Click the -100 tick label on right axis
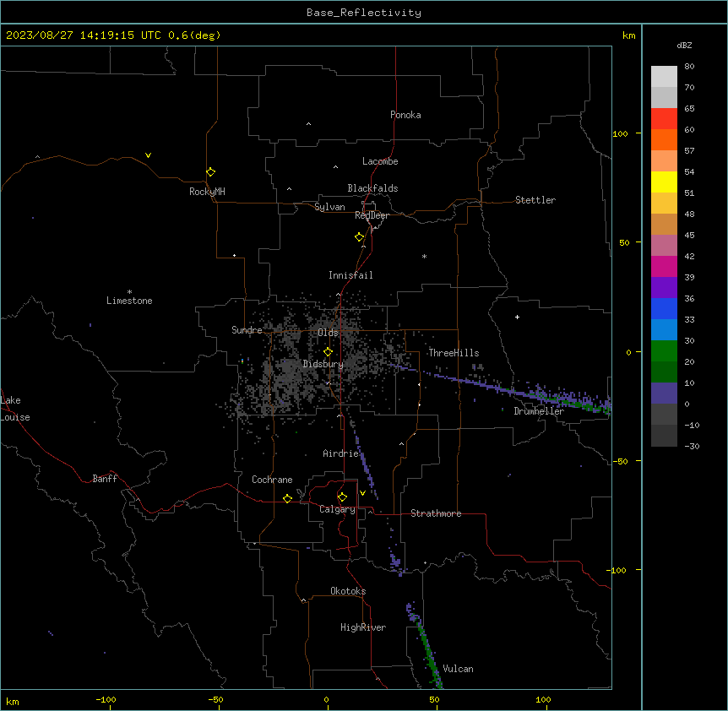The height and width of the screenshot is (711, 728). (x=617, y=570)
